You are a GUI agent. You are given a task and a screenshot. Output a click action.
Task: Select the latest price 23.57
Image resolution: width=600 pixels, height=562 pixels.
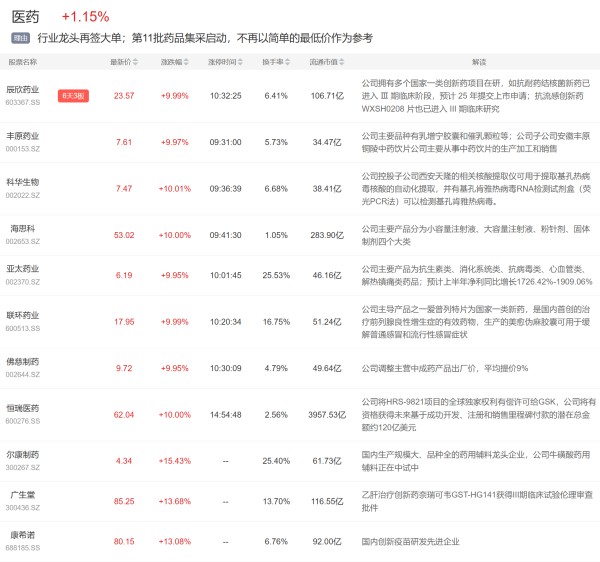click(124, 96)
